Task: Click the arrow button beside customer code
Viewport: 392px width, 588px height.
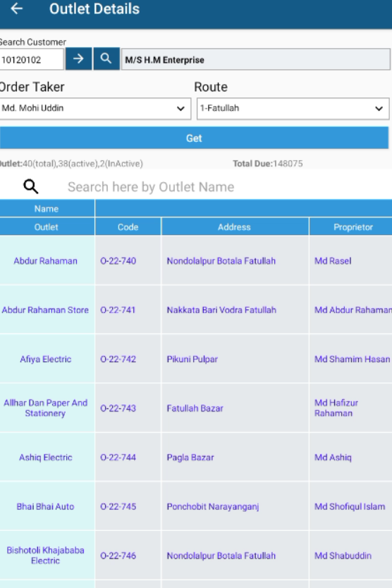Action: [78, 59]
